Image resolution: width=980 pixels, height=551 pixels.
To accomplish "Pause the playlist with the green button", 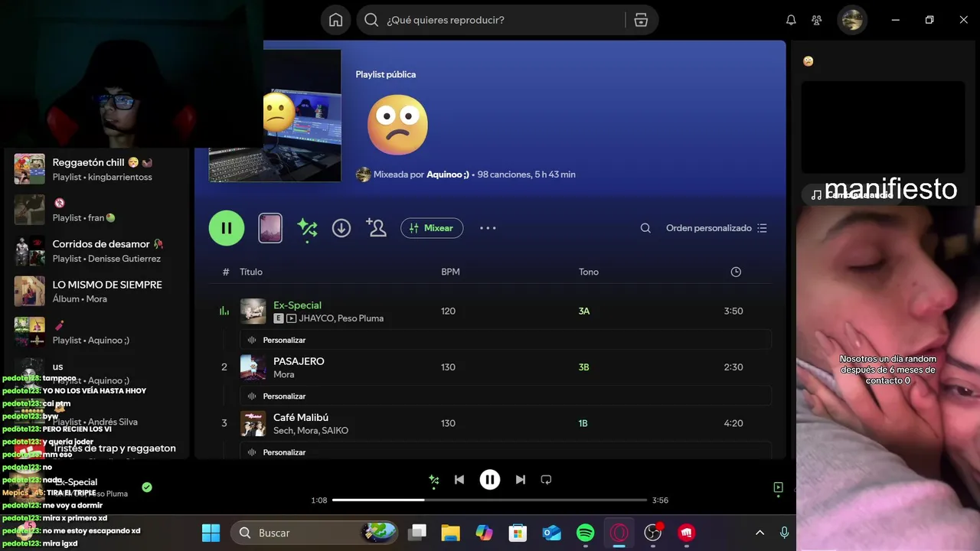I will (227, 228).
